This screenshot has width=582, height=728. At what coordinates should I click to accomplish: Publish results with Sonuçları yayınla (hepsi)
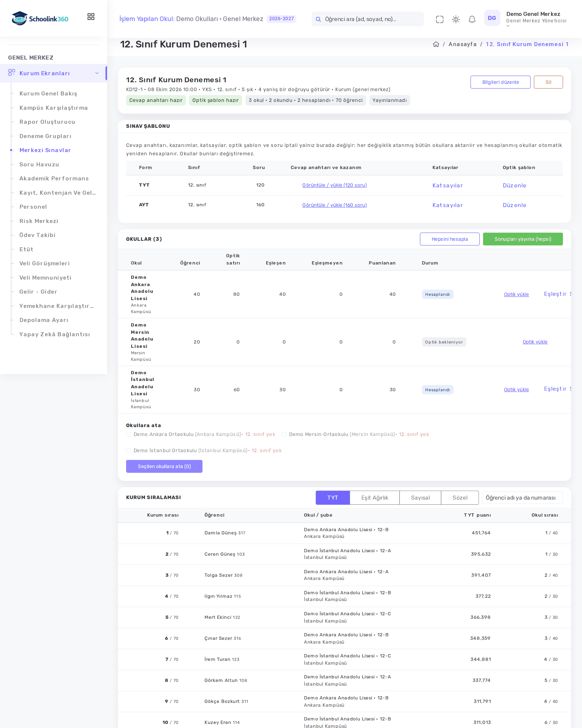523,239
